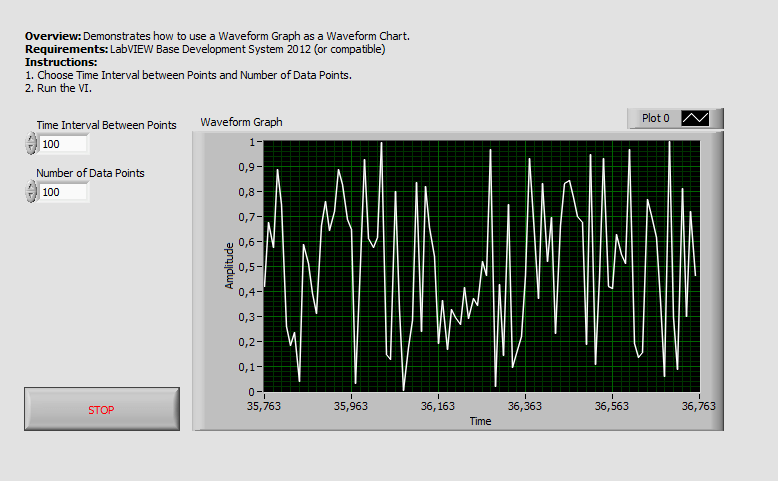The width and height of the screenshot is (778, 481).
Task: Click the Plot 0 legend label
Action: [655, 118]
